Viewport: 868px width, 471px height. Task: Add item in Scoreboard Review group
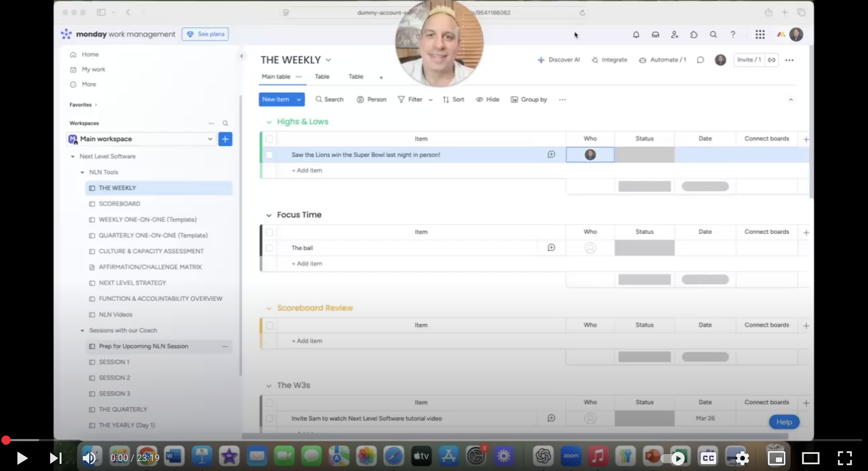click(307, 341)
